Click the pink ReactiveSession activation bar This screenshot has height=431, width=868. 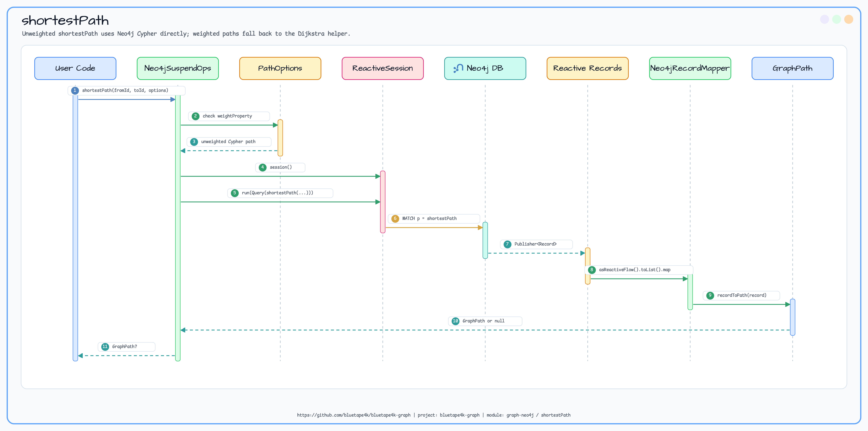click(x=382, y=202)
